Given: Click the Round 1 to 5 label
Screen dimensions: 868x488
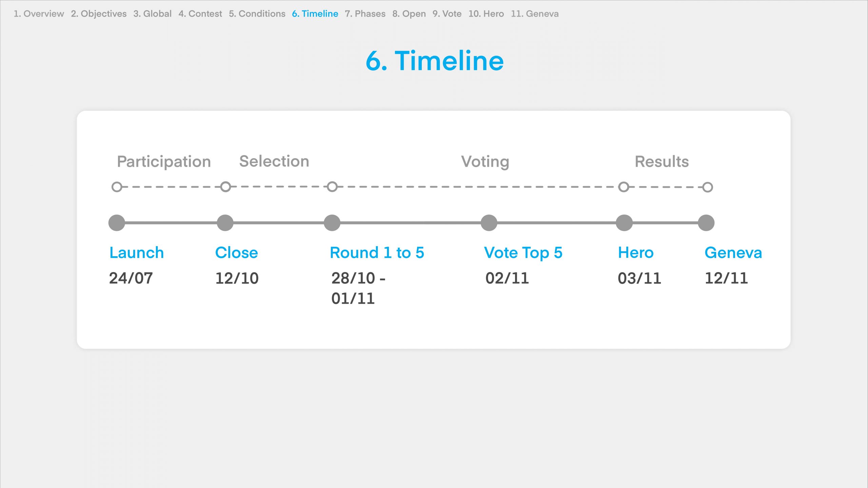Looking at the screenshot, I should (x=377, y=252).
